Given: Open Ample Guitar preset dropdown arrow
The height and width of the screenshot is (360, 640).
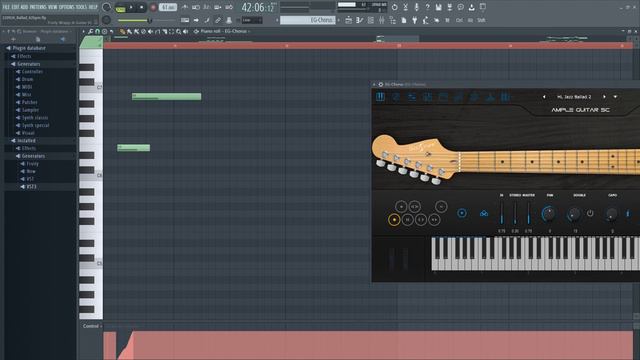Looking at the screenshot, I should pos(615,97).
